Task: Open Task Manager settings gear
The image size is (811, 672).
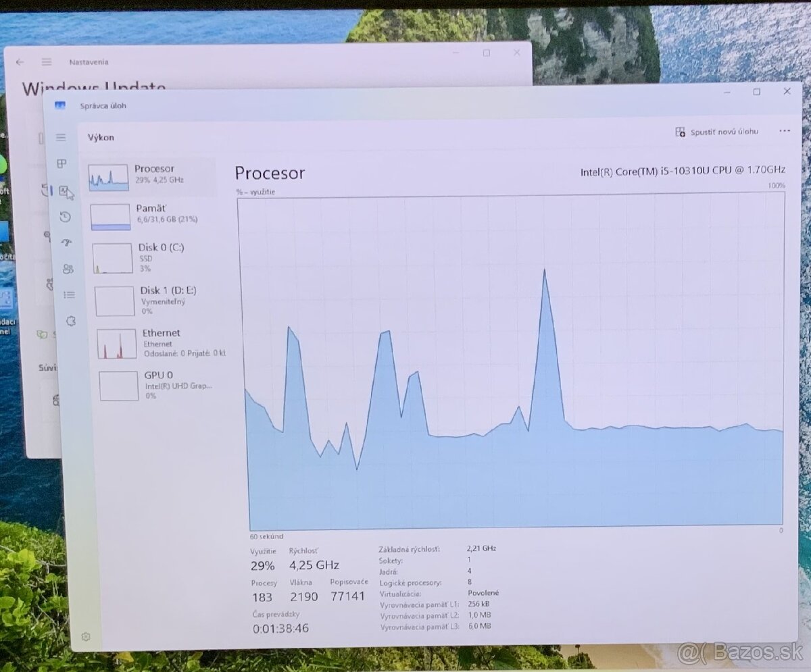Action: (86, 636)
